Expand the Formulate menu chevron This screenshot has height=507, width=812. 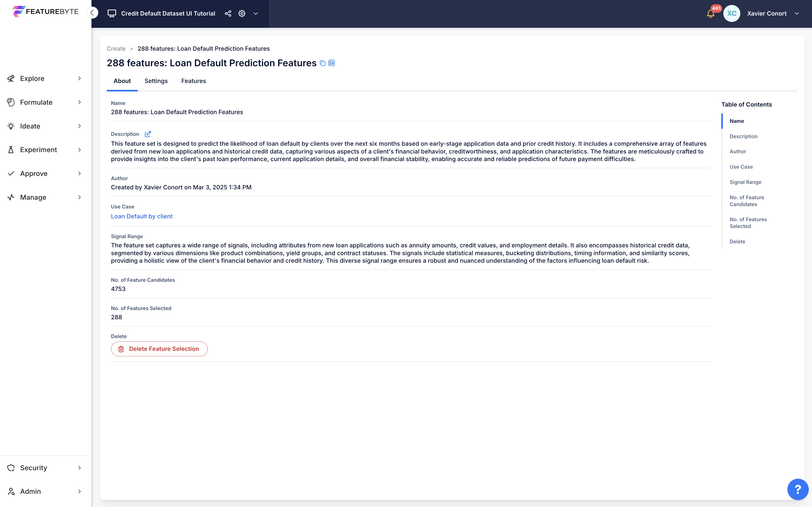tap(79, 102)
